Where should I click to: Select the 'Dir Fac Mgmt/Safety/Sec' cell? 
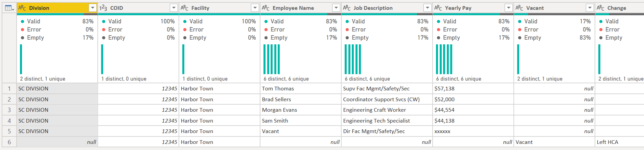[387, 131]
